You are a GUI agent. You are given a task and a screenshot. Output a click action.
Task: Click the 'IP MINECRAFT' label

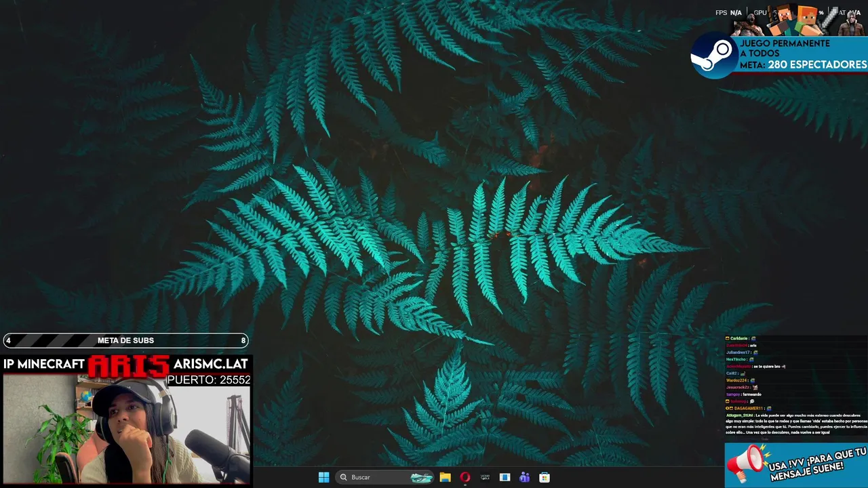44,364
